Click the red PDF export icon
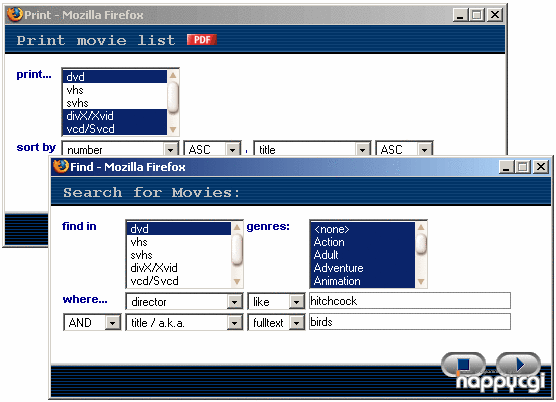Image resolution: width=556 pixels, height=402 pixels. click(x=201, y=39)
